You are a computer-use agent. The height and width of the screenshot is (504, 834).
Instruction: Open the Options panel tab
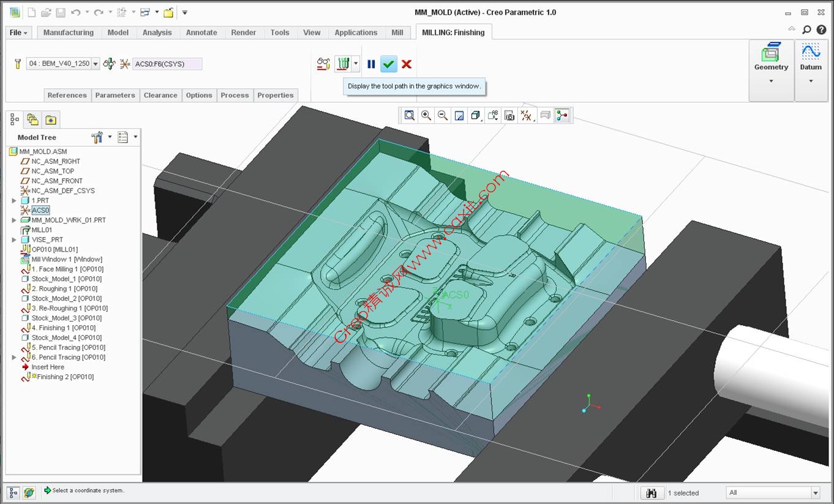(x=199, y=96)
